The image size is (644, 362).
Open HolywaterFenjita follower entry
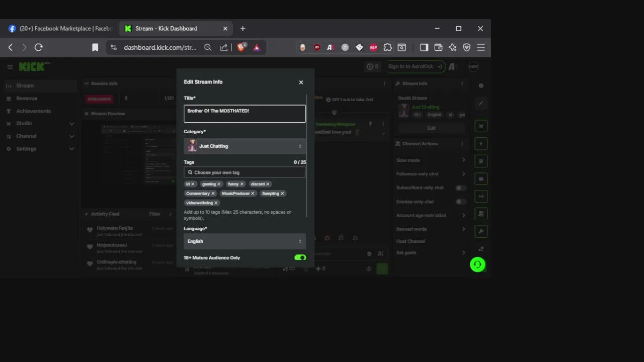click(x=128, y=231)
